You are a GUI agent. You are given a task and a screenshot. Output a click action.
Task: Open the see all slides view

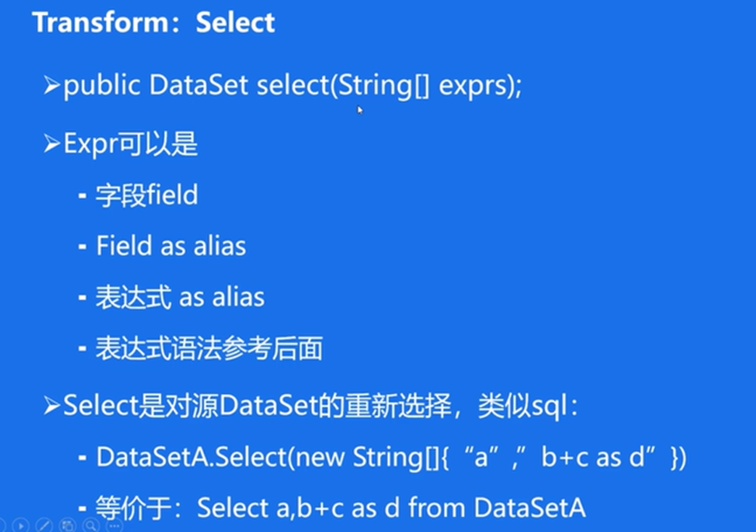[66, 526]
